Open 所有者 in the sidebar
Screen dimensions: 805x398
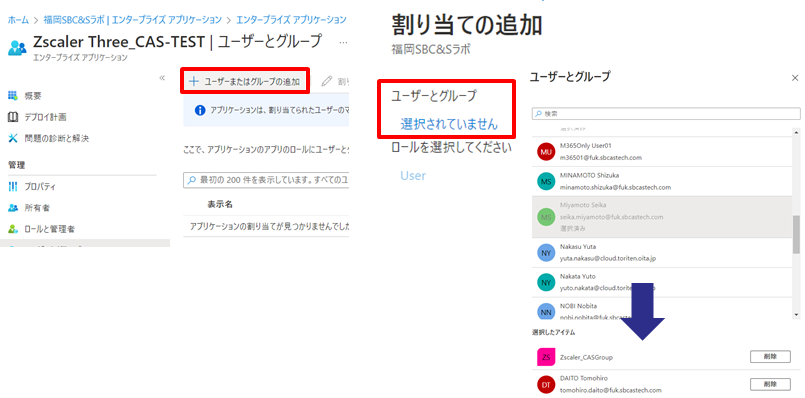pos(37,208)
